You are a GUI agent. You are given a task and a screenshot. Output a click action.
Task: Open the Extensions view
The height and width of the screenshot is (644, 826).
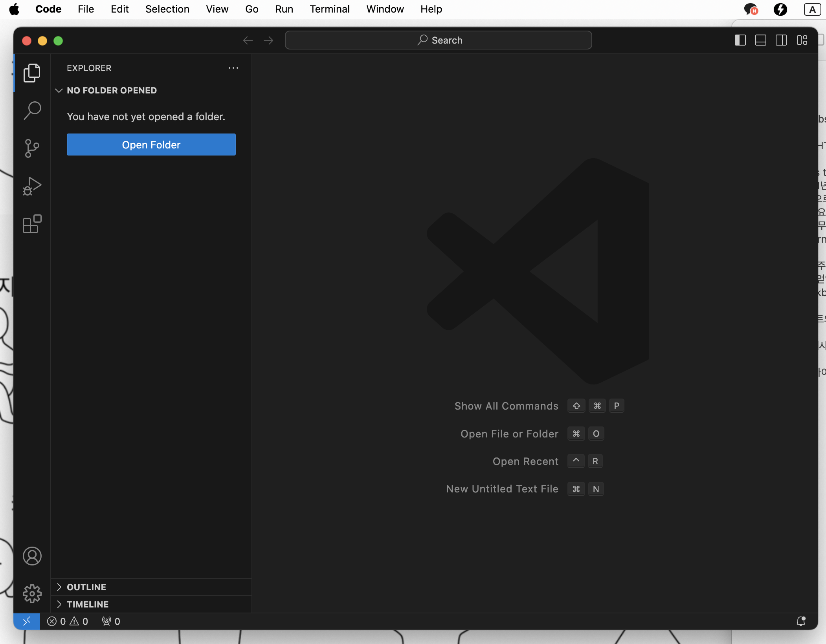(32, 224)
